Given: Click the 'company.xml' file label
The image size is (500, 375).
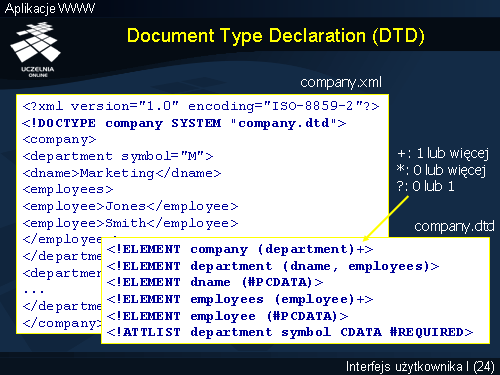Looking at the screenshot, I should pos(341,82).
